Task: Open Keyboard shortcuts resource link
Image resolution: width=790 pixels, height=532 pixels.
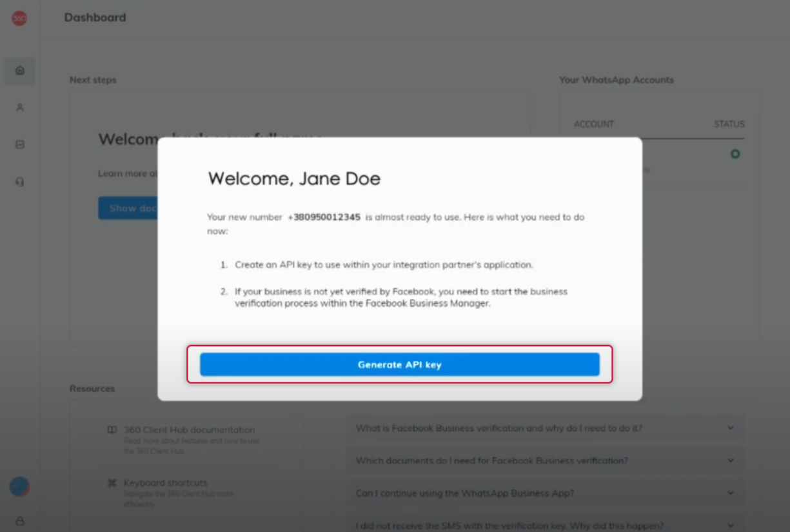Action: coord(166,482)
